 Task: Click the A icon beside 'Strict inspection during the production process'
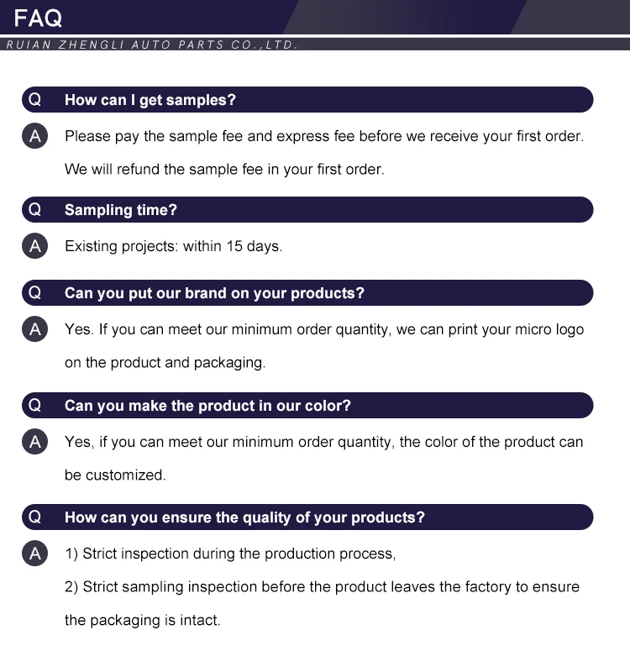coord(34,554)
